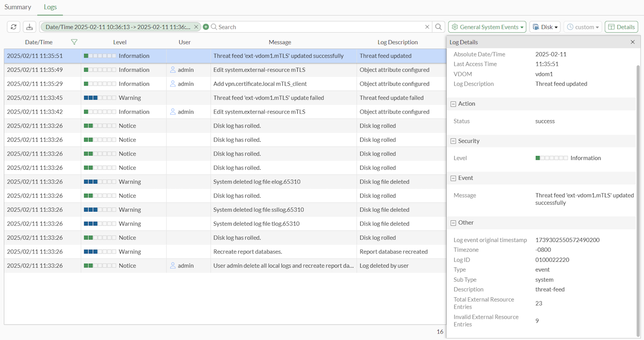644x340 pixels.
Task: Open the Disk log source dropdown
Action: coord(545,27)
